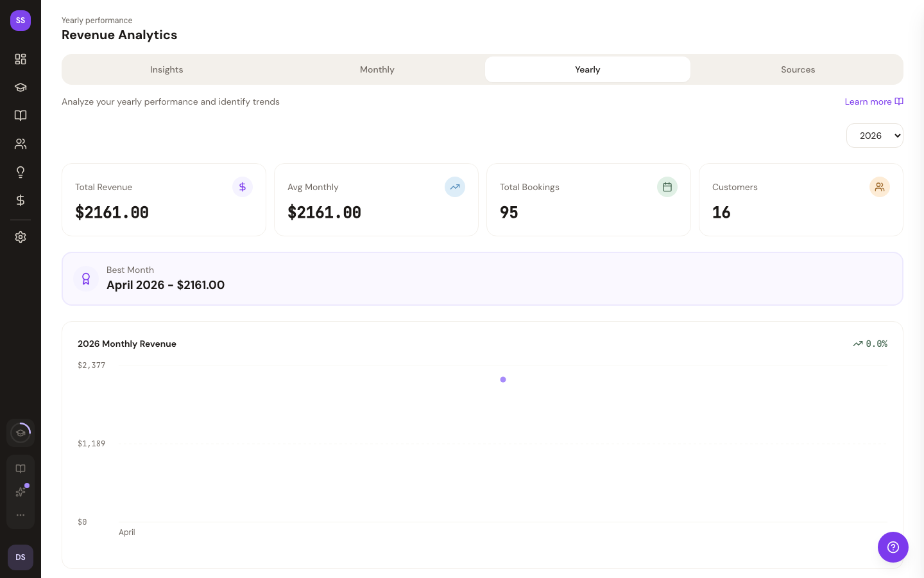
Task: Click the lightbulb insights icon
Action: (x=21, y=172)
